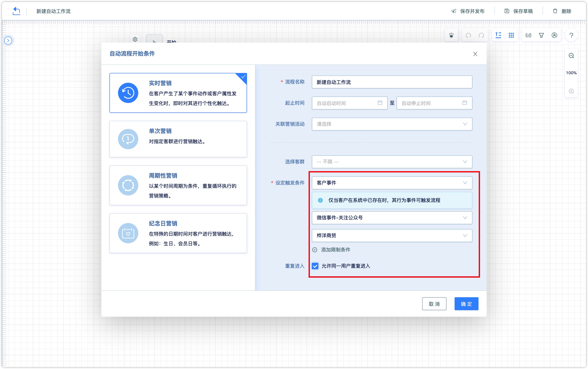Click the 纪念日营销 calendar heart icon
The height and width of the screenshot is (369, 588).
point(128,233)
